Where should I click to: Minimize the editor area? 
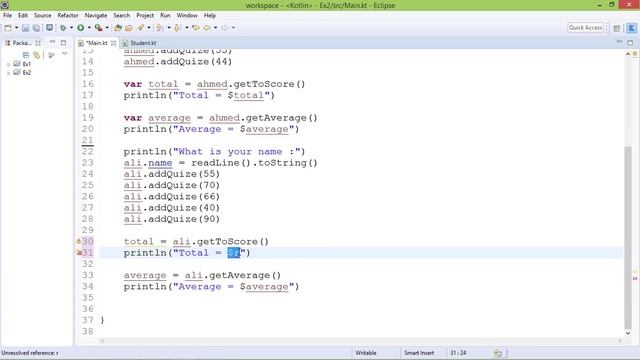pos(619,42)
